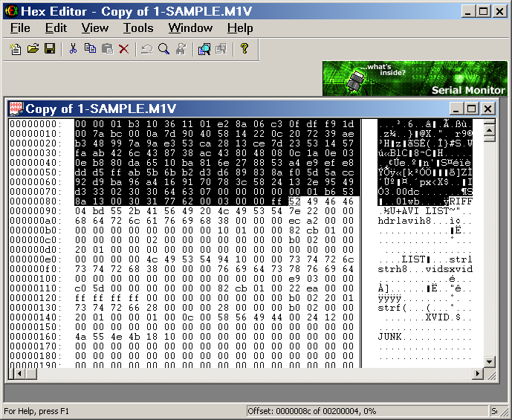The height and width of the screenshot is (420, 512).
Task: Click ASCII text 'XVID' in row 00000140
Action: pyautogui.click(x=437, y=317)
